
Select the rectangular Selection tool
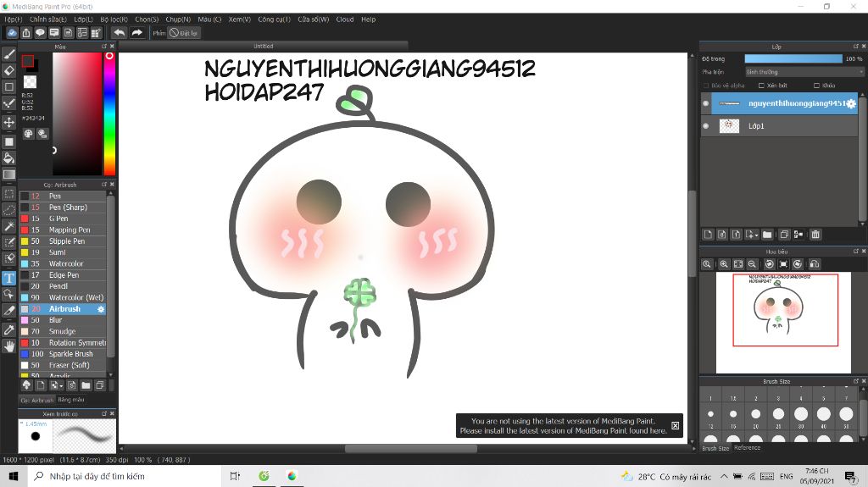8,194
